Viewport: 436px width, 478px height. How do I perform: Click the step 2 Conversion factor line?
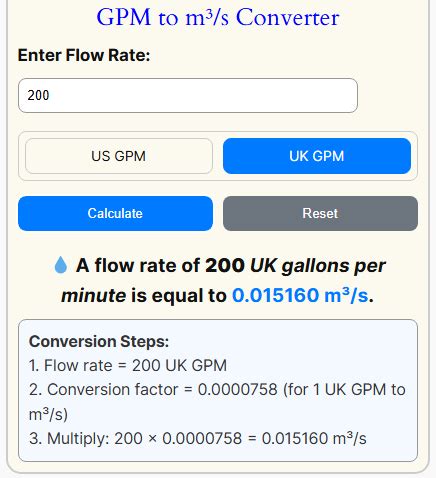pos(217,402)
